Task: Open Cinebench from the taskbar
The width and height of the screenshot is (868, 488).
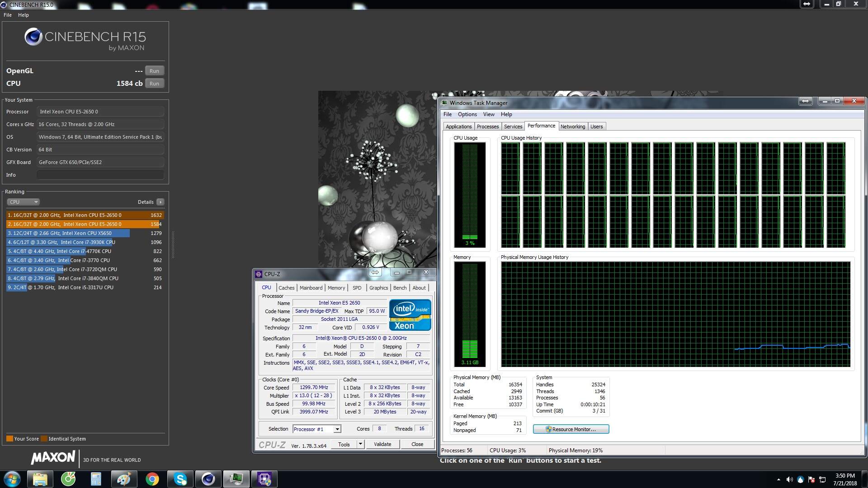Action: click(x=208, y=479)
